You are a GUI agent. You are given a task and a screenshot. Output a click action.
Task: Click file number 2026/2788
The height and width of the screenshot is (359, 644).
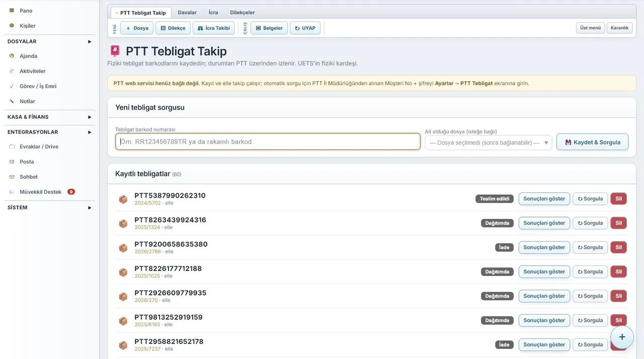pos(147,252)
